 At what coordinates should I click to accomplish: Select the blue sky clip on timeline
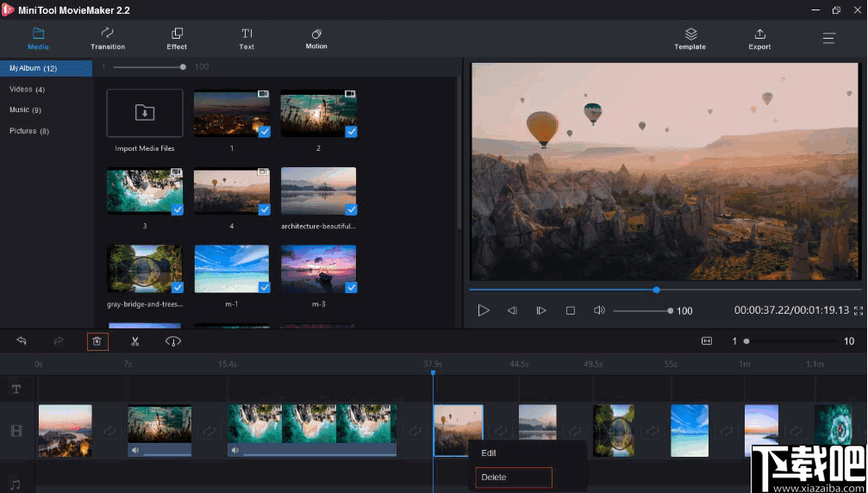pos(690,430)
